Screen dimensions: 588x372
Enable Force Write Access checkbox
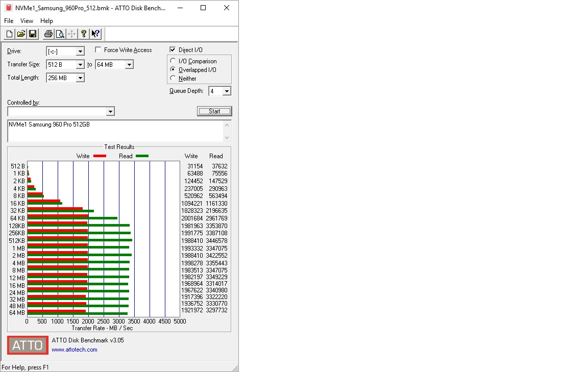98,49
